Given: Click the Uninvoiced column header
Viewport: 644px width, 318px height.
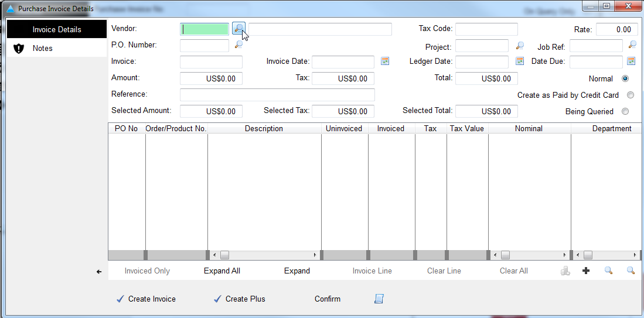Looking at the screenshot, I should (x=344, y=128).
